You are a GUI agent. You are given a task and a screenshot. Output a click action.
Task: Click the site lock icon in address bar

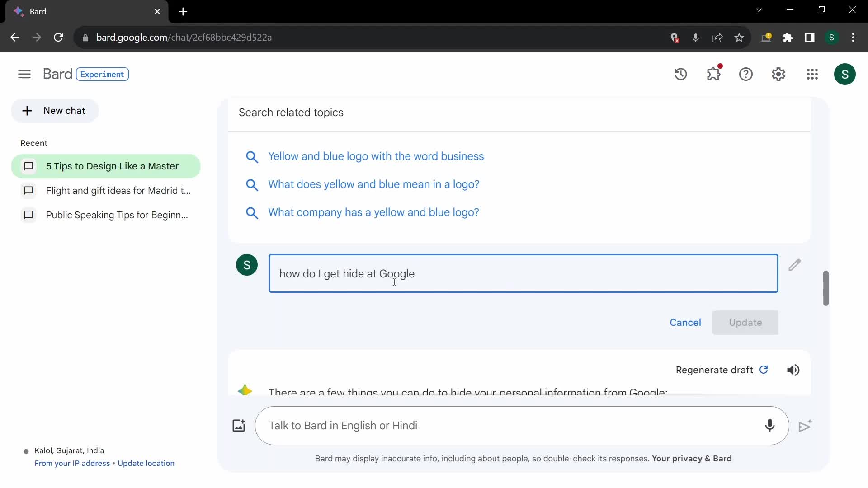85,38
